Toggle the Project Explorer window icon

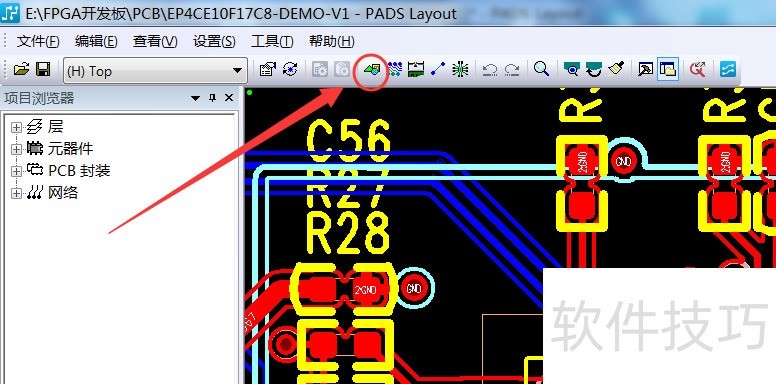(668, 69)
